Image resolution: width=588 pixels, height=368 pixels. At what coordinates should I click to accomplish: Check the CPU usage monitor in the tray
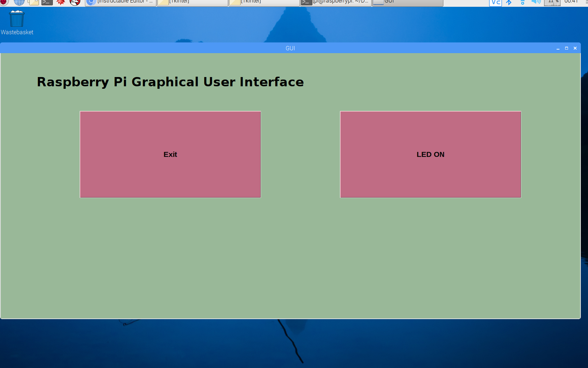[552, 3]
